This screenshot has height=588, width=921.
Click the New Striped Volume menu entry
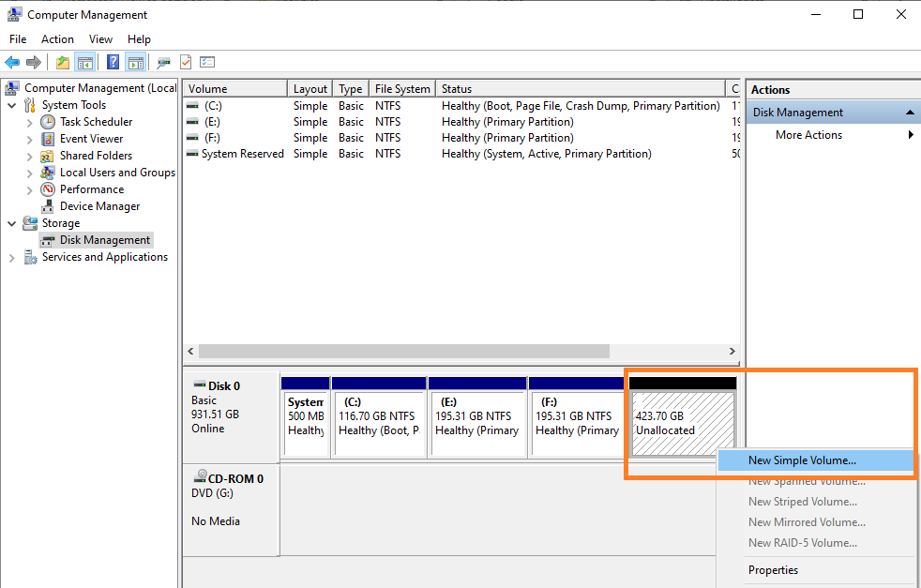815,502
